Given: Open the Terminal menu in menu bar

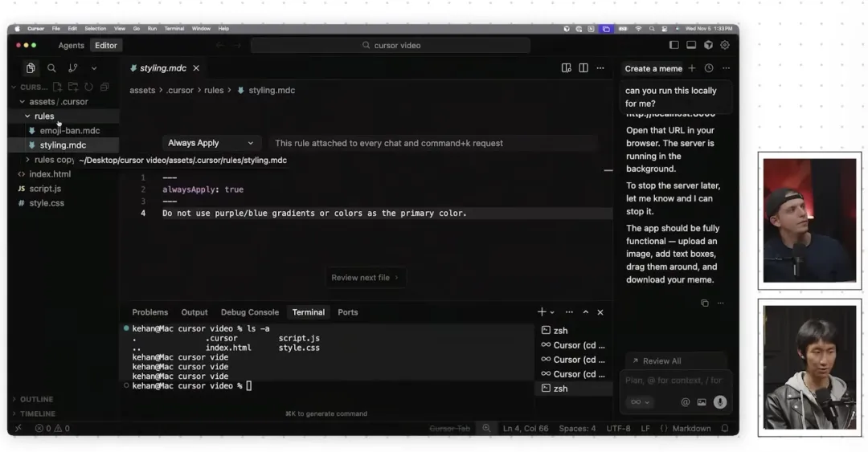Looking at the screenshot, I should tap(174, 29).
